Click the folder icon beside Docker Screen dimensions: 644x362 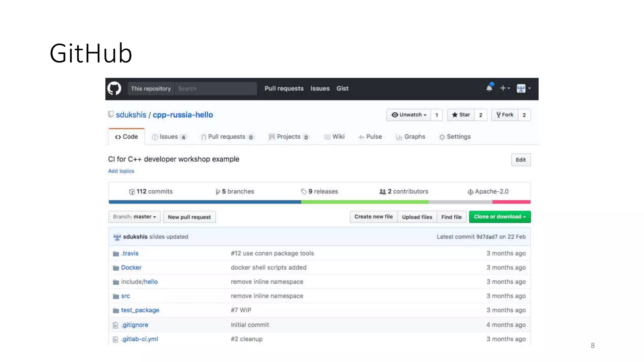pos(116,268)
